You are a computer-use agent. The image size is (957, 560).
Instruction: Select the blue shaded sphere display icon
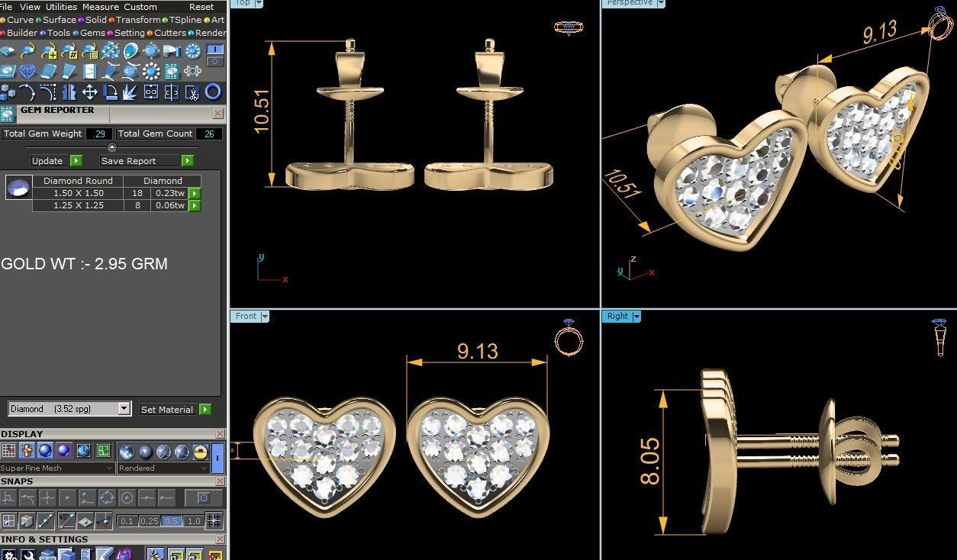pyautogui.click(x=45, y=451)
